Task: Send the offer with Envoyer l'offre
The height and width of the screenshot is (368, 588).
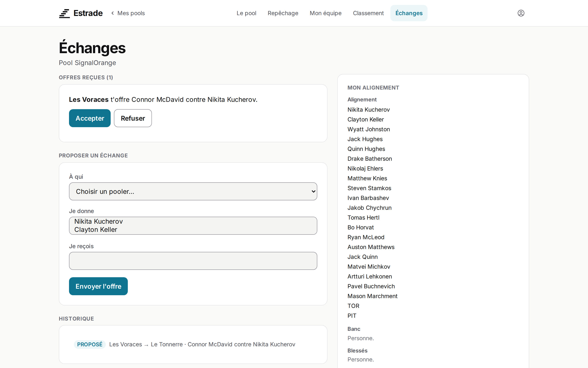Action: point(98,286)
